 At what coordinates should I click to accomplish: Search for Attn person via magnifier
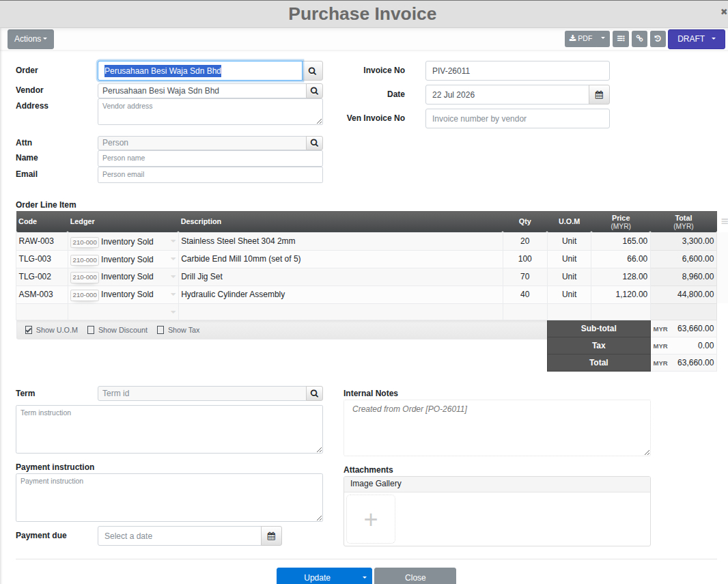pos(314,143)
